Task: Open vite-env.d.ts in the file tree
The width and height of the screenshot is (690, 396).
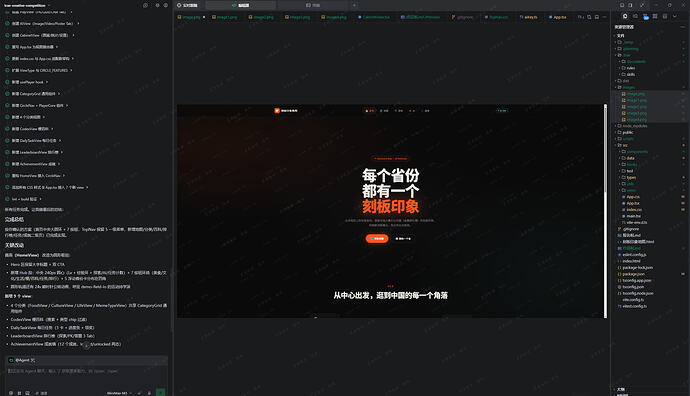Action: [636, 223]
